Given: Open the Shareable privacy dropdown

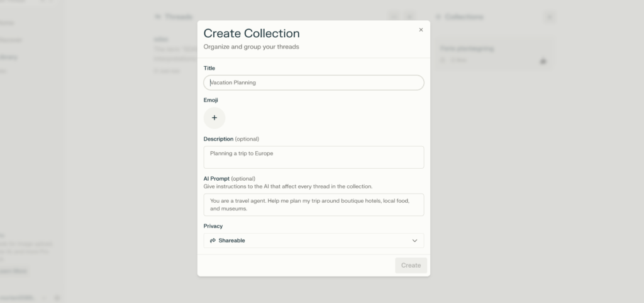Looking at the screenshot, I should [314, 241].
